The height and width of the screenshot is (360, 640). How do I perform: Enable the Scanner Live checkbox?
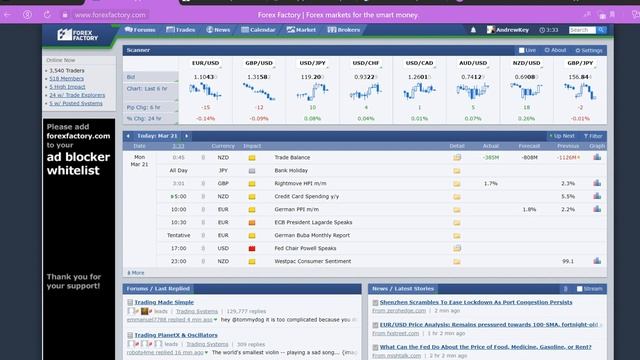pos(522,50)
